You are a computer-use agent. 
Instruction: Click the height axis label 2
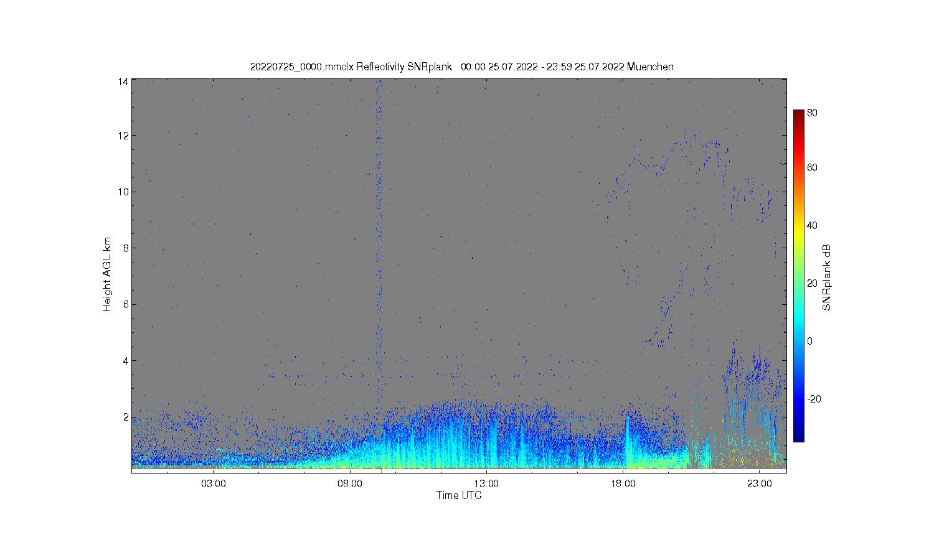click(x=126, y=417)
